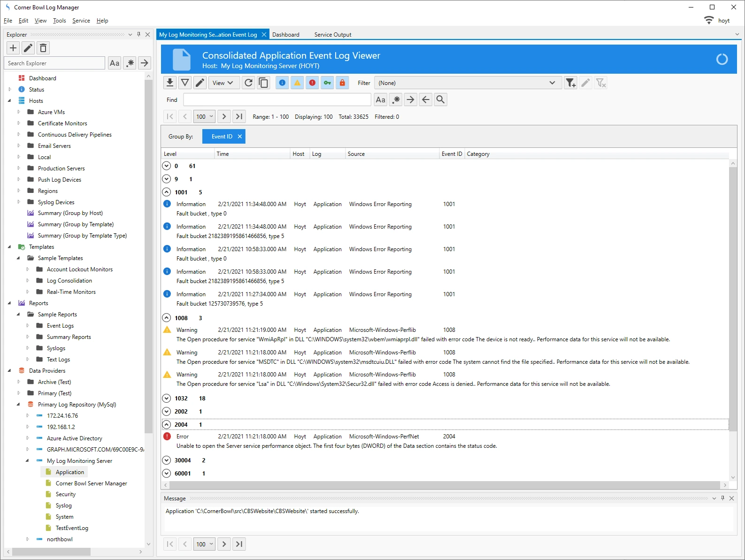Click the Search Explorer input field

[x=54, y=63]
